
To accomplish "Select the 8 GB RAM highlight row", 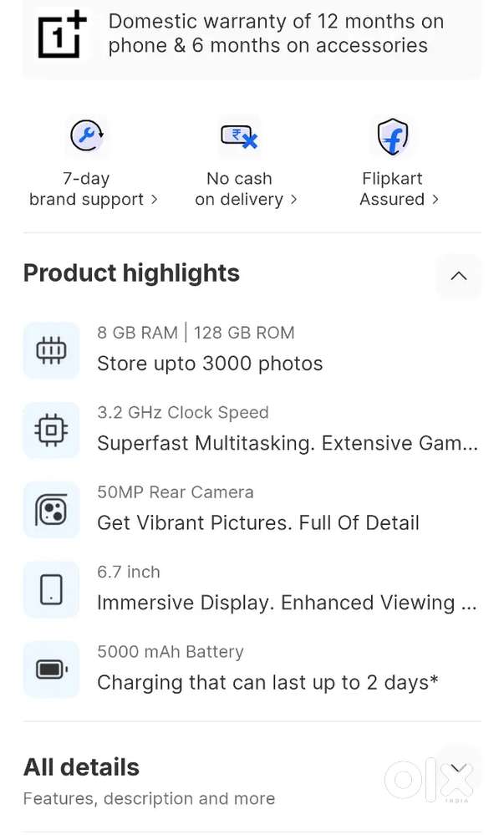I will [x=209, y=349].
